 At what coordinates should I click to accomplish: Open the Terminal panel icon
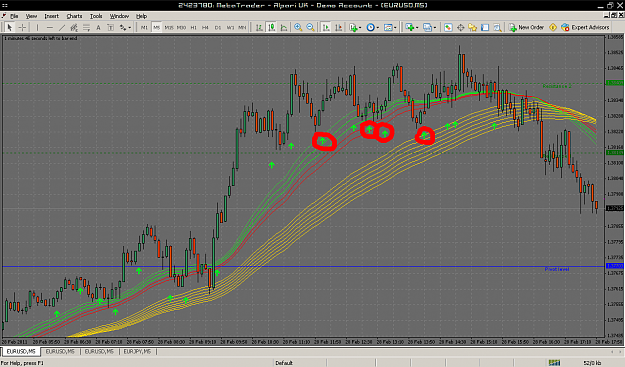[485, 27]
